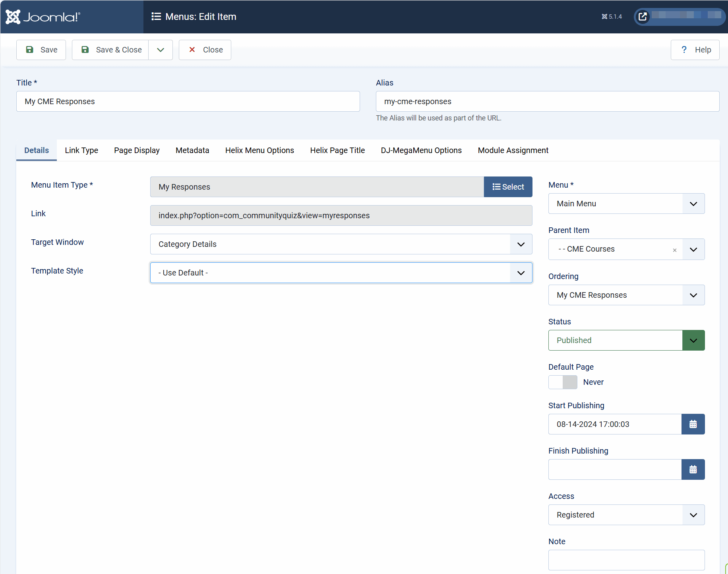Toggle the Default Page switch
This screenshot has height=574, width=728.
pos(563,382)
